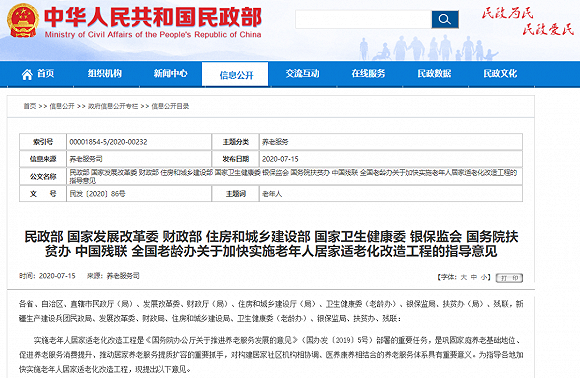Click the 发布日期 label cell
The width and height of the screenshot is (580, 378).
pyautogui.click(x=236, y=159)
